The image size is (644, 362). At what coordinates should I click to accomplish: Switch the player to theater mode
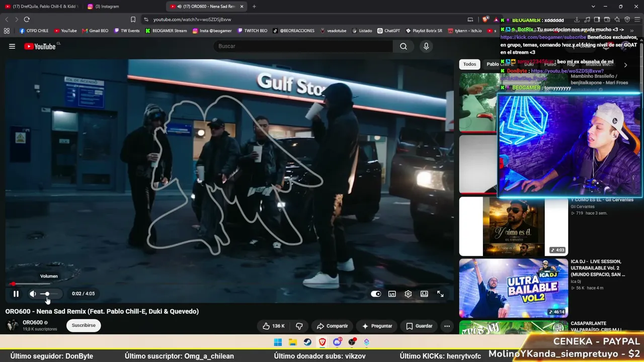pos(424,294)
